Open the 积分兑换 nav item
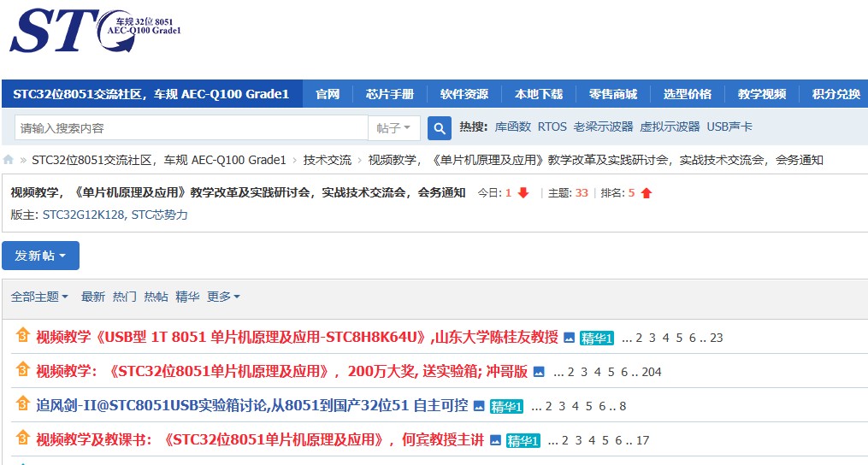 [836, 94]
